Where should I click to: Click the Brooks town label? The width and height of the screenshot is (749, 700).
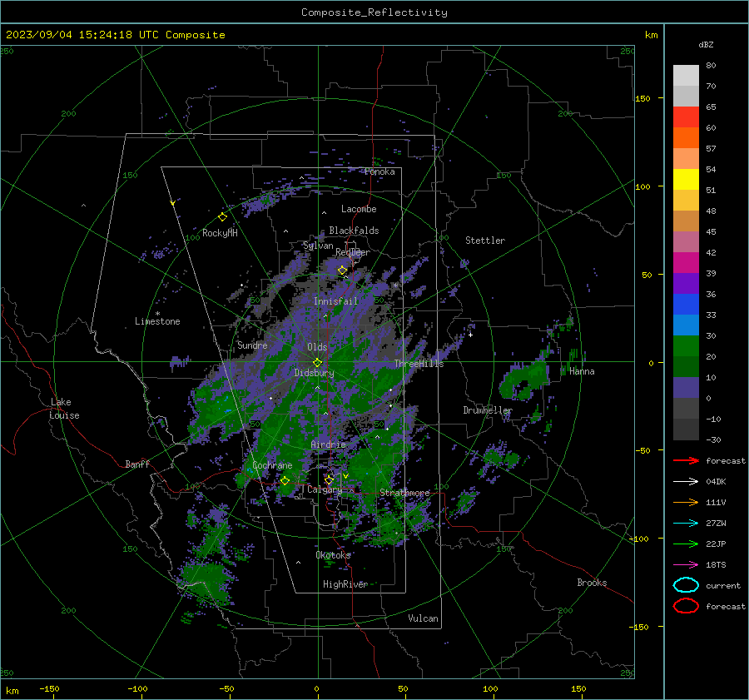click(592, 583)
